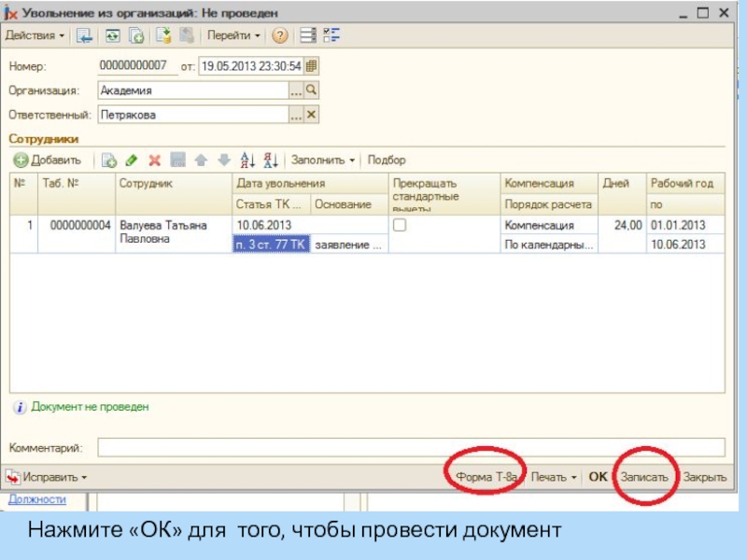Sort employees ascending with А-Я icon
Screen dimensions: 747x560
point(247,161)
